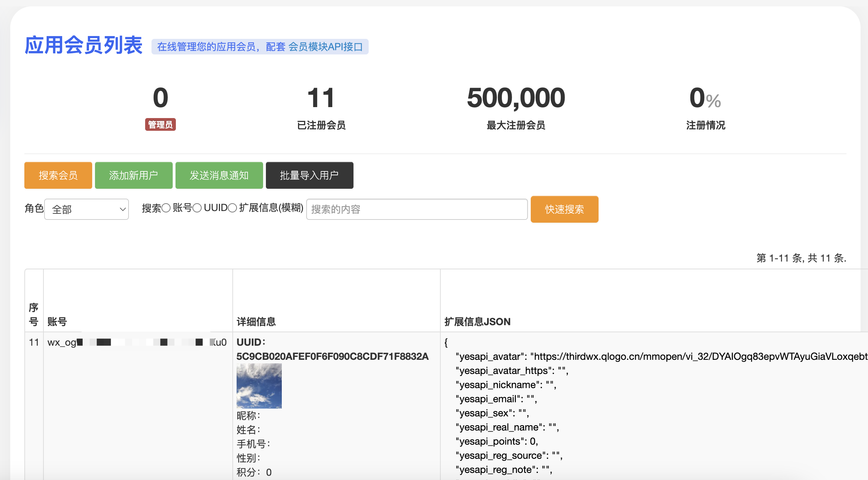
Task: Click the green 添加新用户 button
Action: [x=133, y=175]
